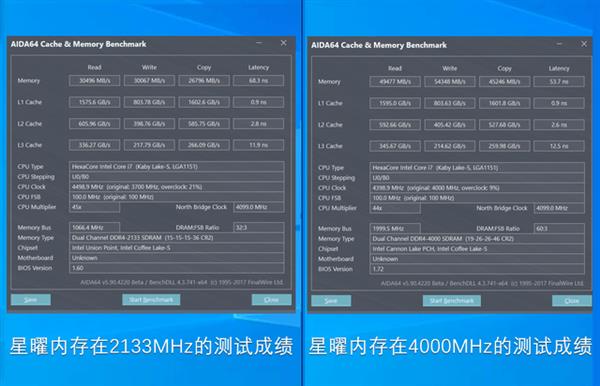Select the BIOS Version field showing 1.72
Viewport: 600px width, 386px height.
pyautogui.click(x=477, y=269)
